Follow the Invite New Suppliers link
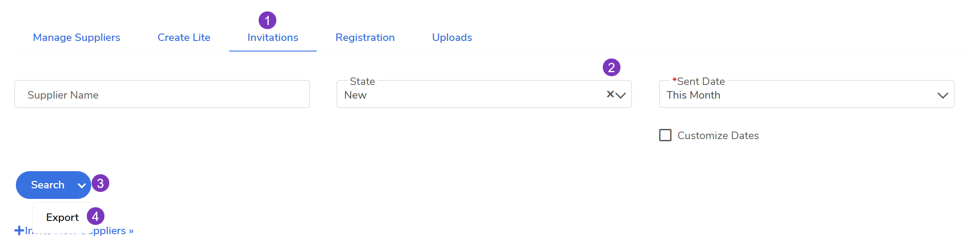 tap(110, 231)
